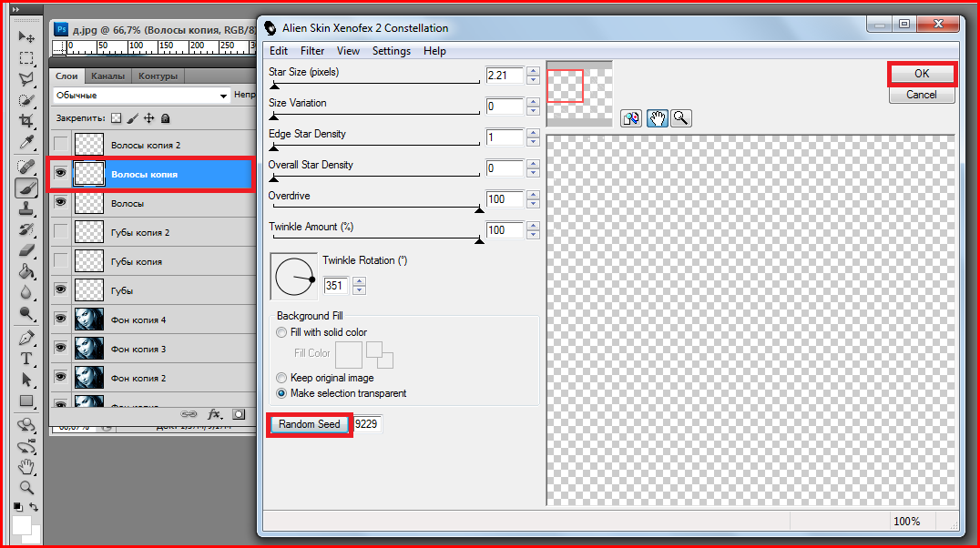
Task: Select the Crop tool
Action: point(26,120)
